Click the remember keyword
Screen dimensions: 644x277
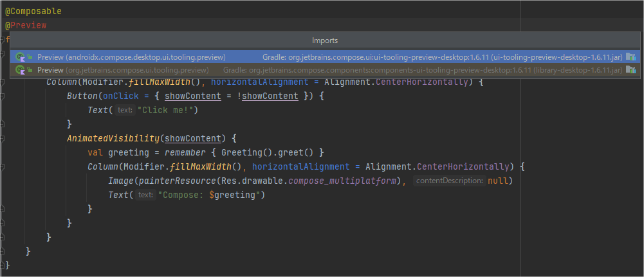pyautogui.click(x=185, y=153)
